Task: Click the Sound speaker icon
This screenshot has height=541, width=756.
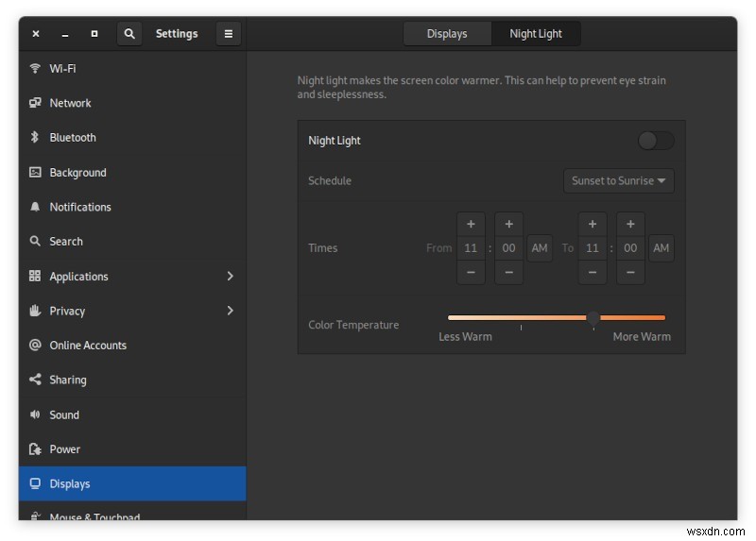Action: [x=35, y=414]
